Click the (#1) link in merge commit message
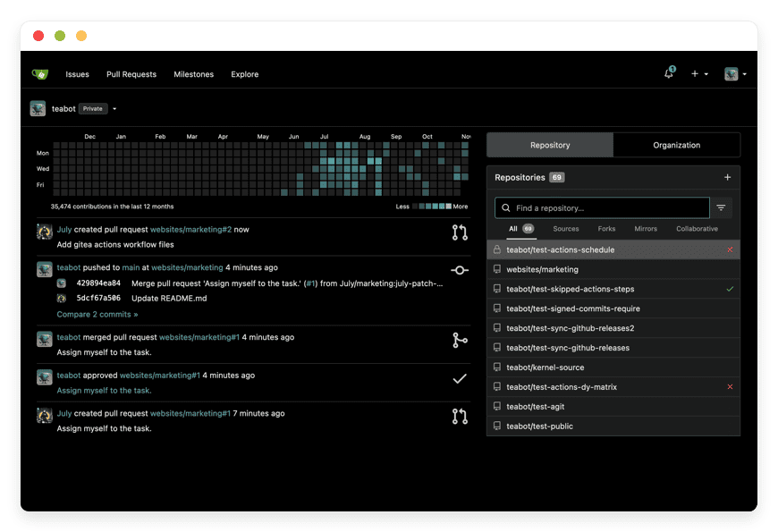This screenshot has height=532, width=778. point(310,283)
